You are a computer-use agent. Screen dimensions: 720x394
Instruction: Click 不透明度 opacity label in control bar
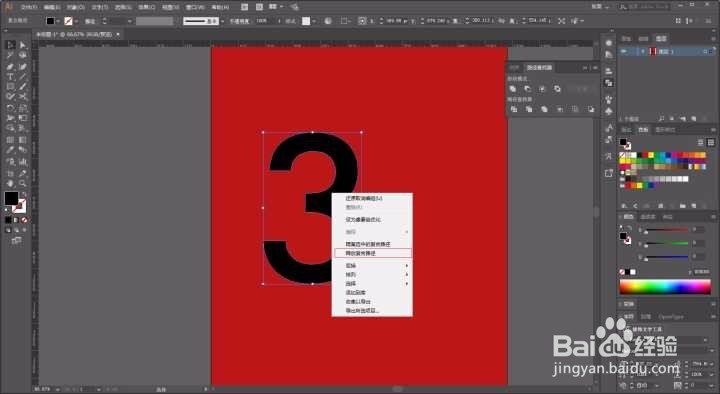(239, 21)
